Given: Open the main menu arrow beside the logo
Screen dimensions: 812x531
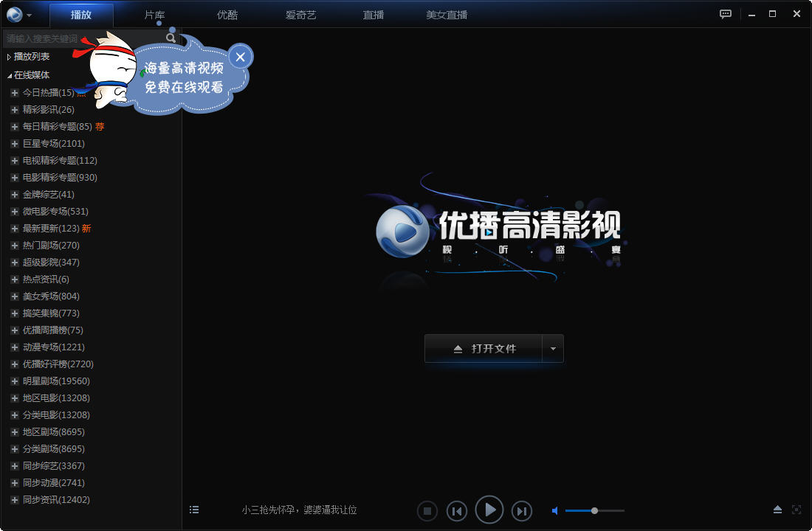Looking at the screenshot, I should click(x=29, y=14).
